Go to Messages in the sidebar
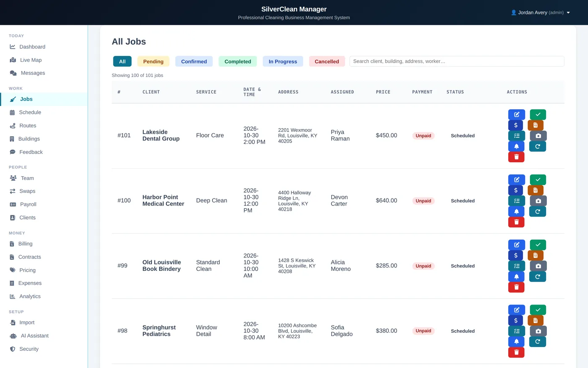Viewport: 588px width, 368px height. [x=44, y=73]
